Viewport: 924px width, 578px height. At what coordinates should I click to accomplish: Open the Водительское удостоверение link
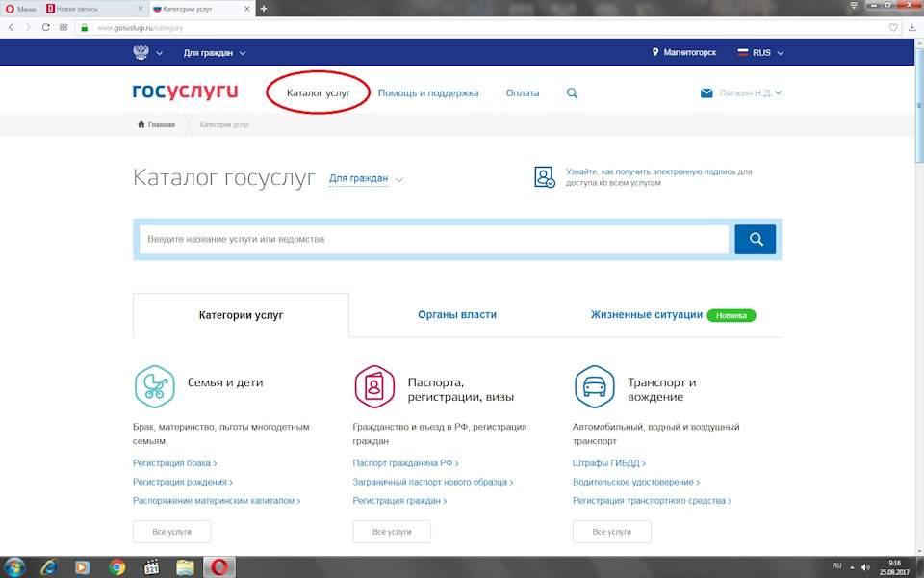[x=636, y=482]
